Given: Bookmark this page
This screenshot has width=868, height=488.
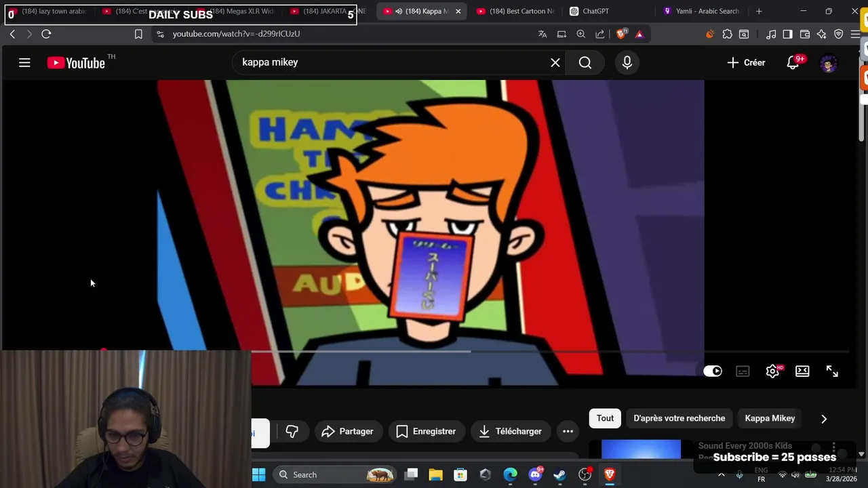Looking at the screenshot, I should [138, 34].
